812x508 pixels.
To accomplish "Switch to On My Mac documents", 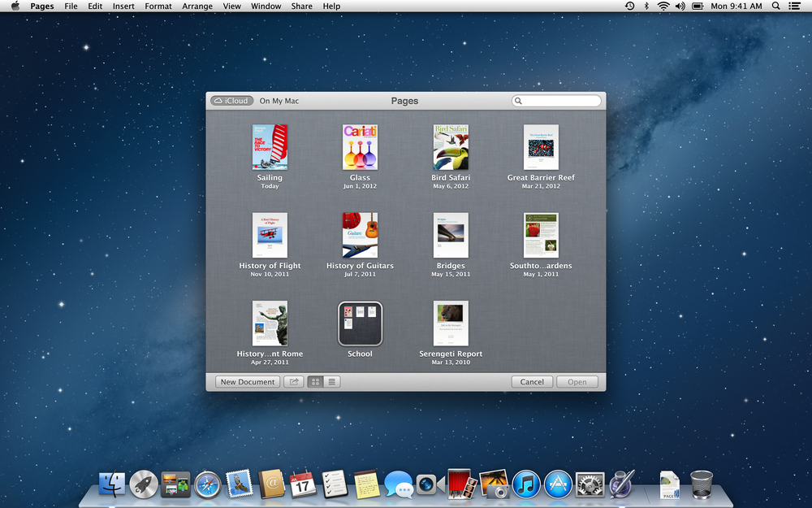I will pos(279,101).
